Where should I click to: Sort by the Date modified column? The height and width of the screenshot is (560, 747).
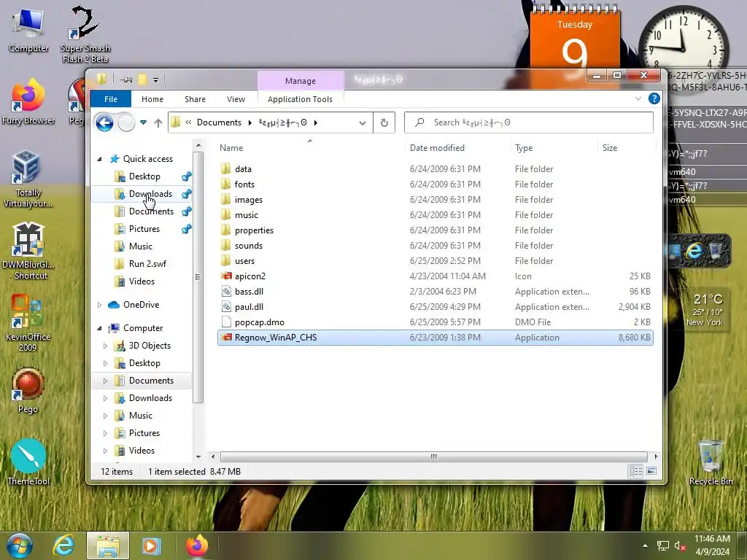coord(437,148)
